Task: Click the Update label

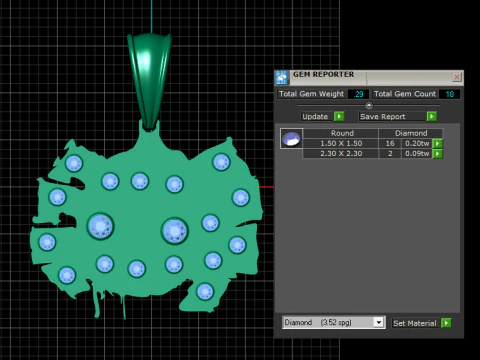Action: pyautogui.click(x=315, y=116)
